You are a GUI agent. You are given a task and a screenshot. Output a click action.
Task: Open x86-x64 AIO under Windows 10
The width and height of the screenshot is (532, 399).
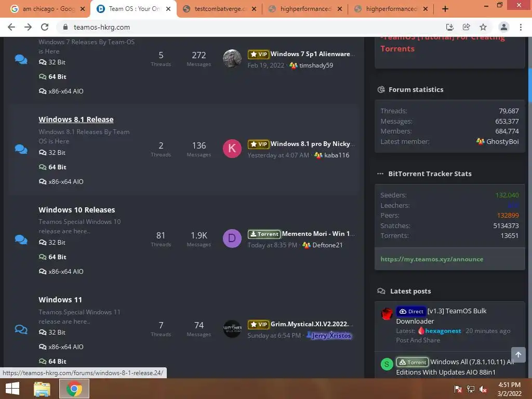click(61, 271)
